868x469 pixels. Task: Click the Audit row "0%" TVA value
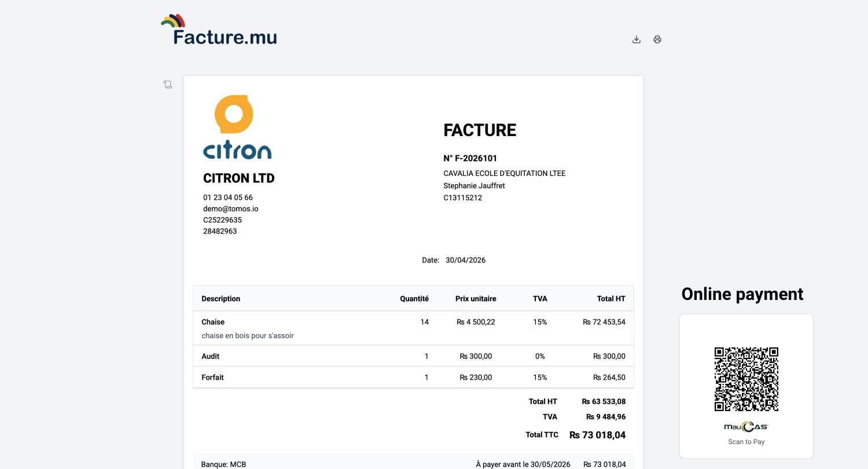click(540, 356)
